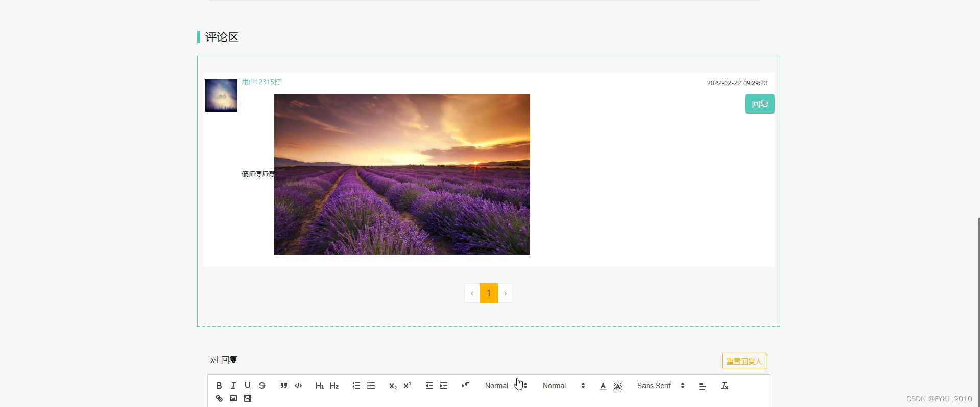Click the 对 回复 label
The image size is (980, 407).
224,360
